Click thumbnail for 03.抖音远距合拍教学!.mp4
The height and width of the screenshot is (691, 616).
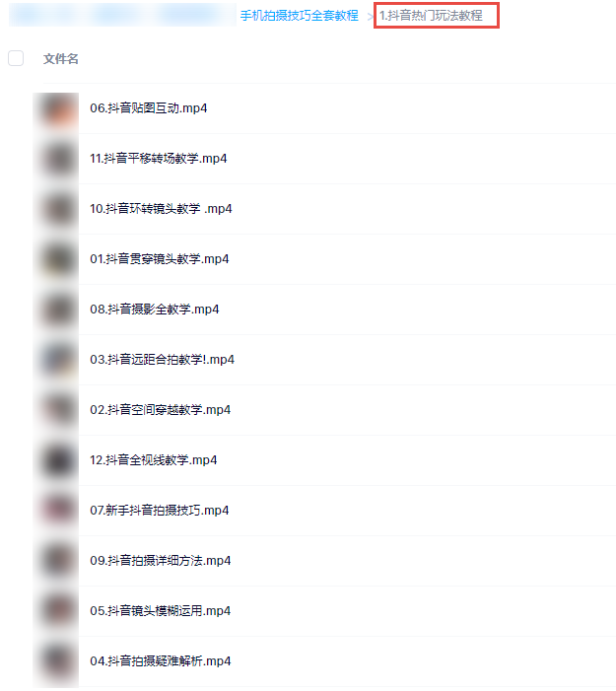[57, 360]
